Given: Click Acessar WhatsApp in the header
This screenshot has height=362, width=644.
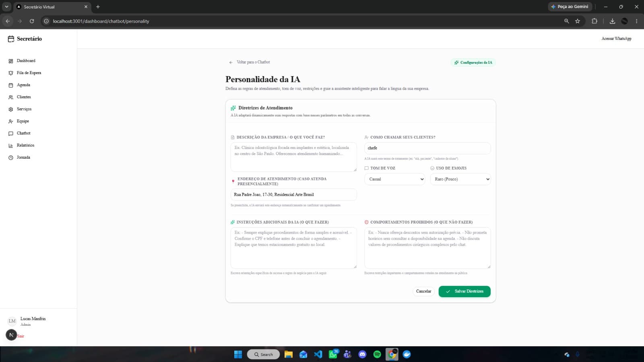Looking at the screenshot, I should 616,39.
